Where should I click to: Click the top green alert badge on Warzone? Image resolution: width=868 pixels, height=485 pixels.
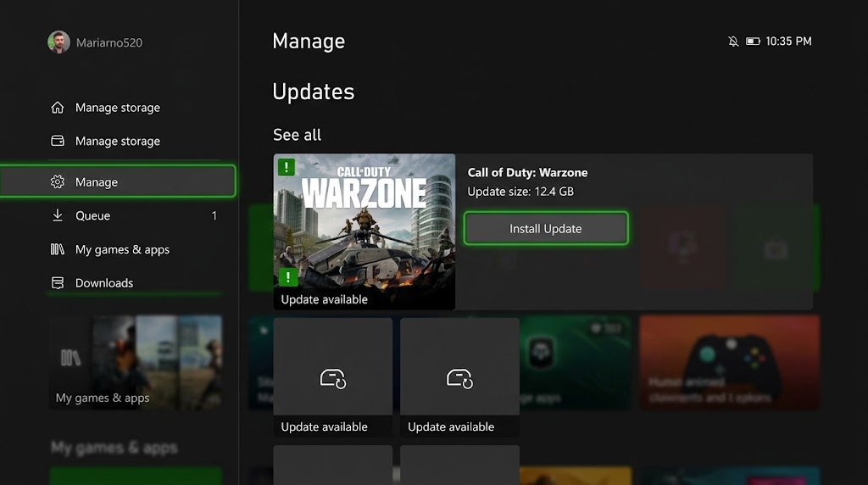coord(287,167)
